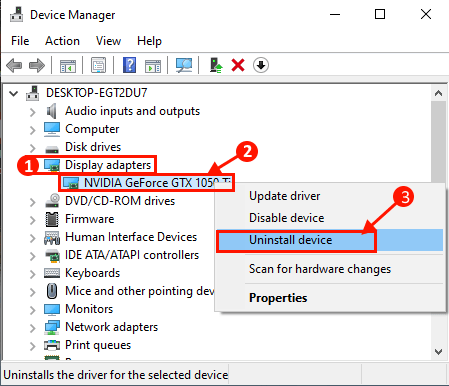Click the Monitors icon in tree
The width and height of the screenshot is (449, 386).
[52, 309]
